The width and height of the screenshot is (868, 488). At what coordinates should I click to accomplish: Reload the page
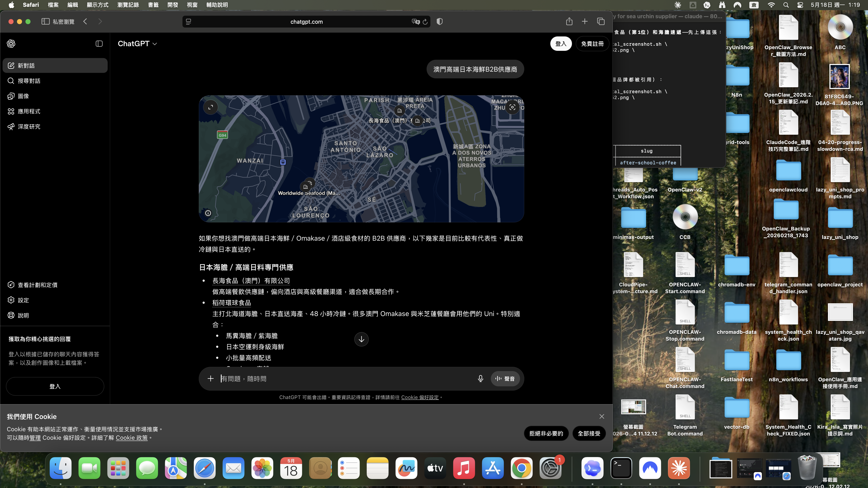pos(425,22)
